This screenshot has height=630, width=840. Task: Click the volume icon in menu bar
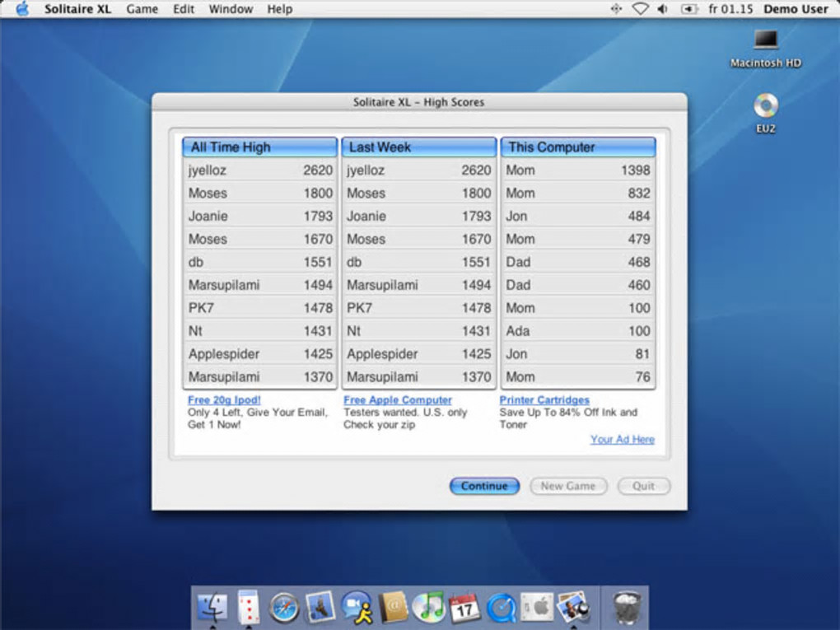[663, 9]
